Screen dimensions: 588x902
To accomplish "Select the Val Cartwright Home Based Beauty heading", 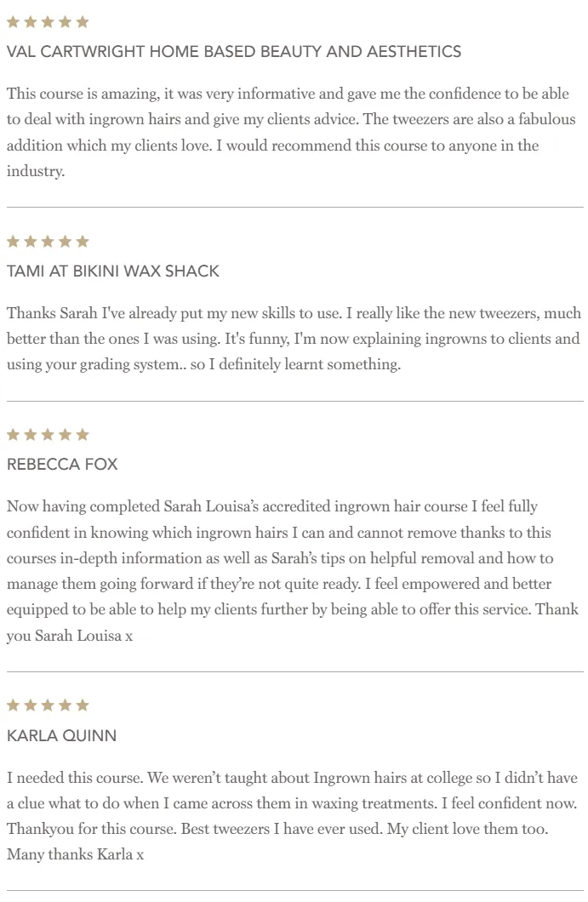I will point(234,51).
